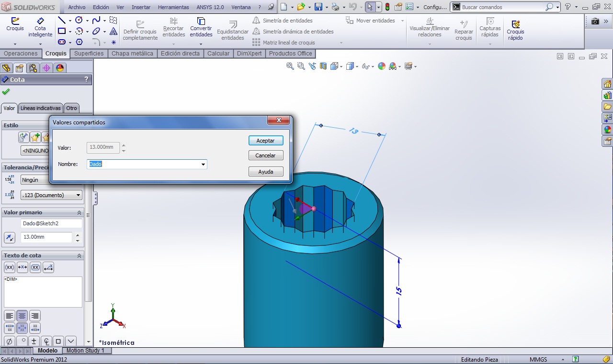Click the Save icon in top toolbar
This screenshot has height=364, width=613.
[318, 7]
